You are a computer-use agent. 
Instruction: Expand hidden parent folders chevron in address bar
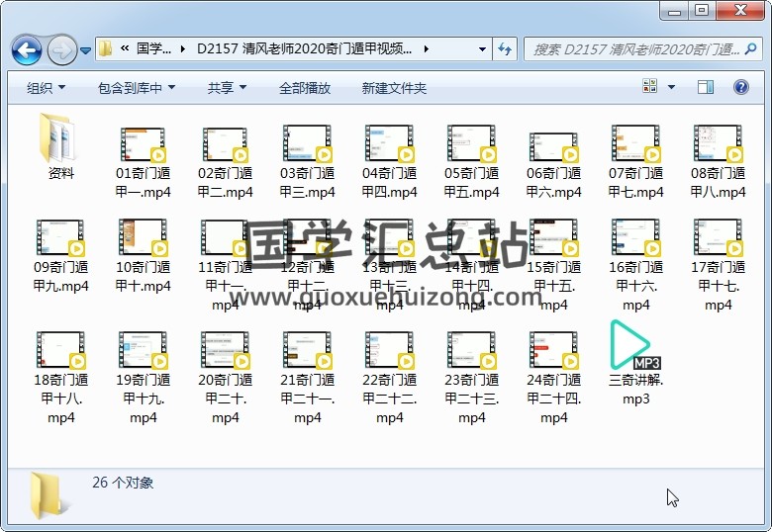(x=125, y=48)
